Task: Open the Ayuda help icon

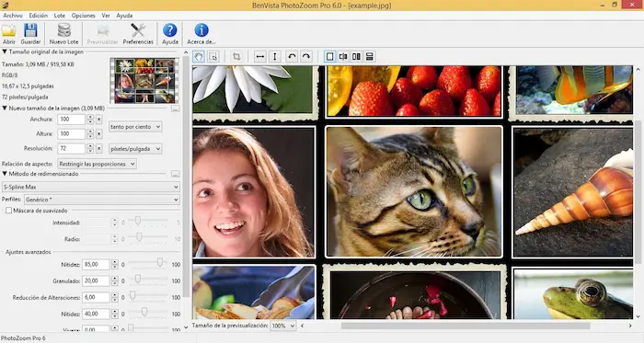Action: pos(169,34)
